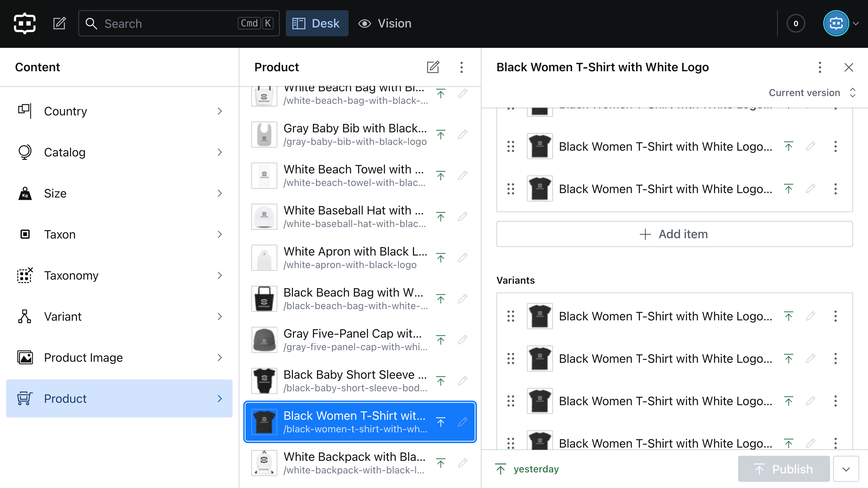This screenshot has width=868, height=488.
Task: Click the notifications counter showing 0
Action: 795,23
